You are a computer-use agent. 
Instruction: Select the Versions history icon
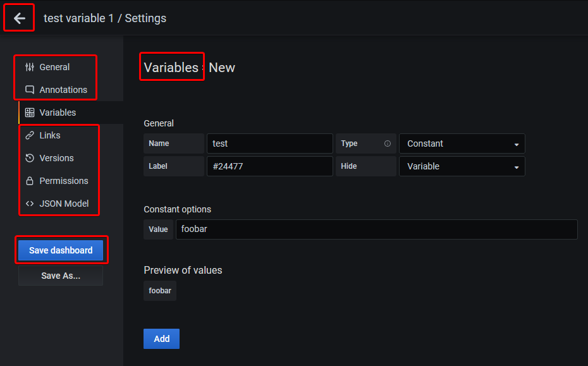[x=29, y=157]
